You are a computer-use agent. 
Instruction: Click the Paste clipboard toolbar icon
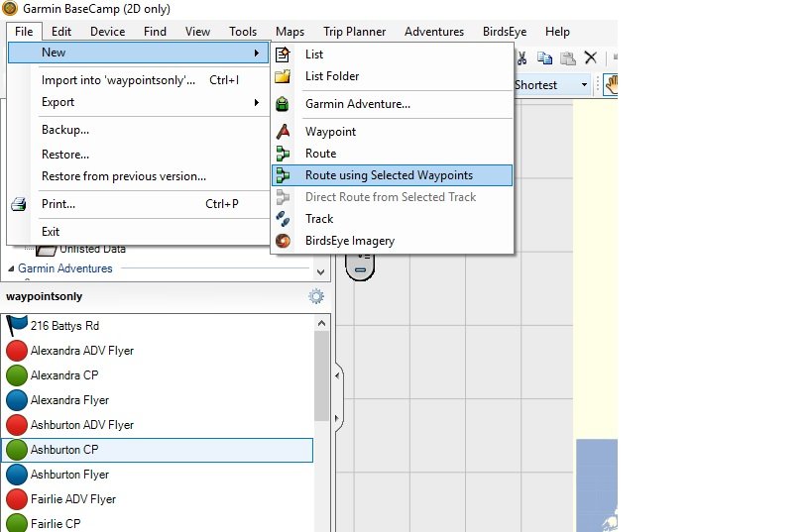tap(568, 58)
